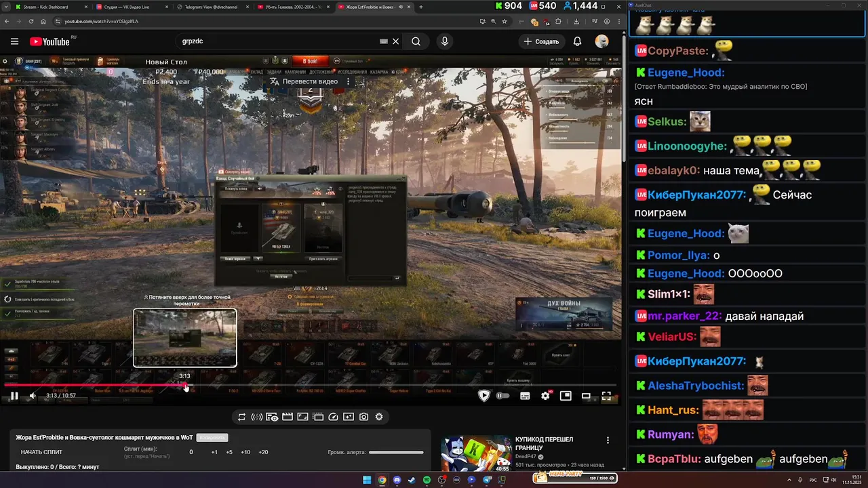The image size is (868, 488).
Task: Open the player settings gear
Action: [x=545, y=396]
